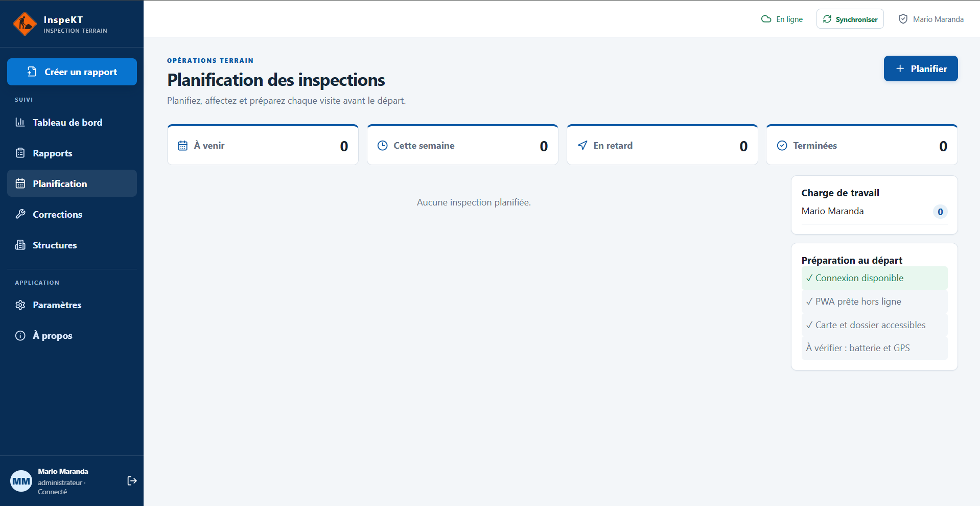Click the Charge de travail heading

pyautogui.click(x=840, y=193)
